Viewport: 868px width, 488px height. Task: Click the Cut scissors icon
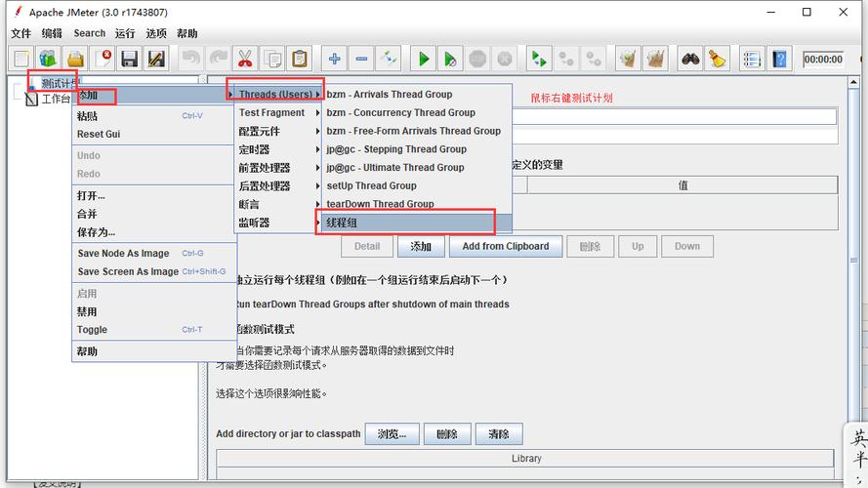coord(245,59)
